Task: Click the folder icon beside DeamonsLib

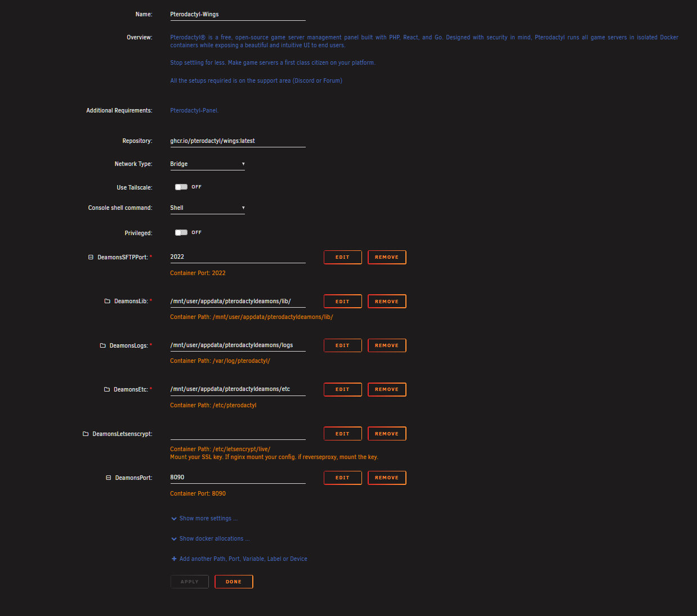Action: click(x=107, y=302)
